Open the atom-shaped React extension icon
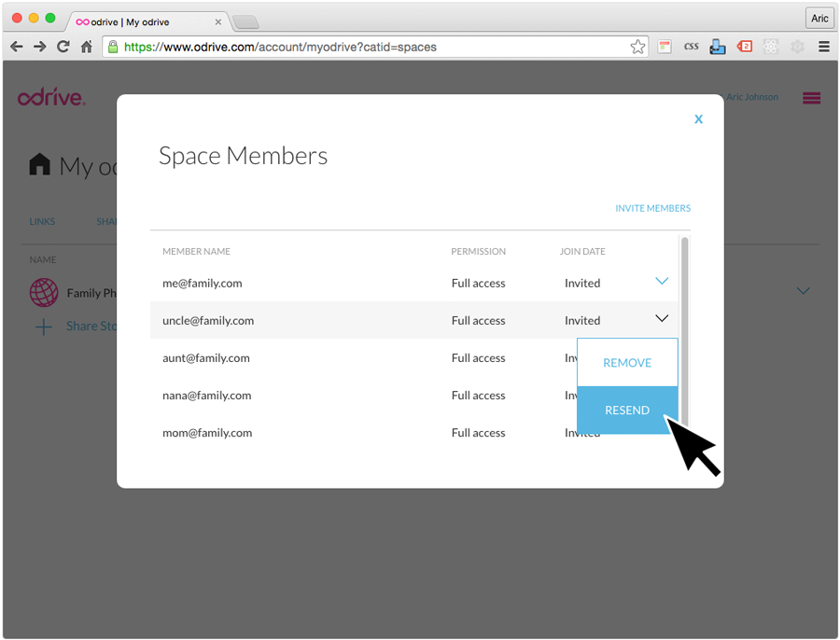The height and width of the screenshot is (640, 840). point(771,47)
